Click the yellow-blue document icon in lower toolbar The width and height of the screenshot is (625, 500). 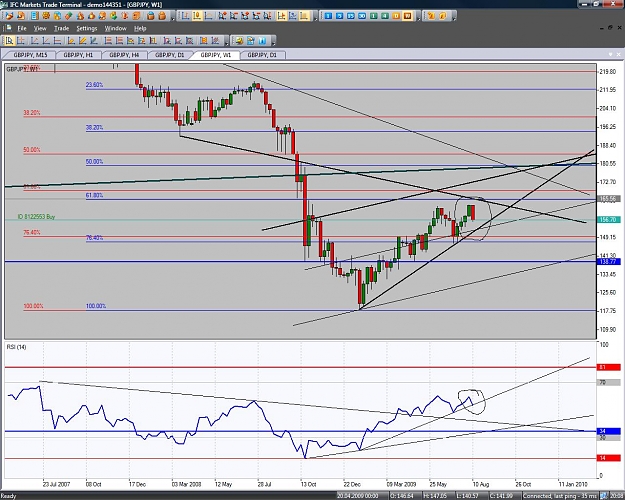[251, 40]
